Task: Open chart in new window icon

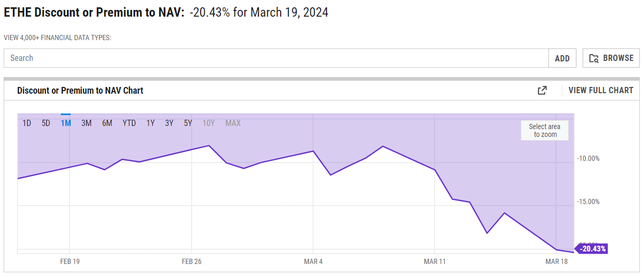Action: tap(542, 91)
